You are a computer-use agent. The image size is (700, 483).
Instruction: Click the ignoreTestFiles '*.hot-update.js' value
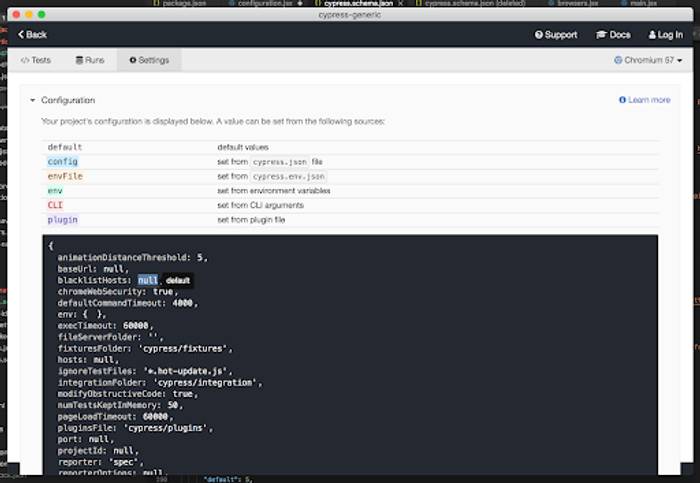[185, 371]
